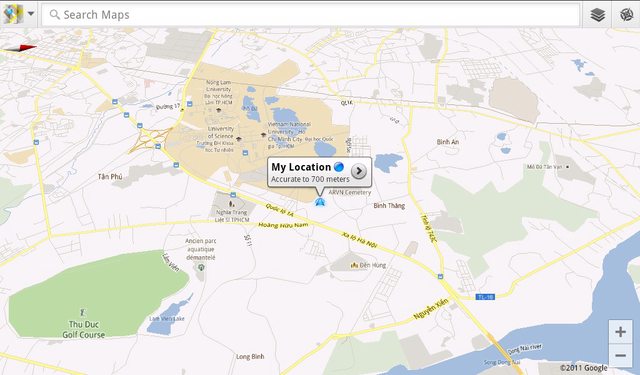Zoom out with the minus button
This screenshot has height=375, width=640.
pyautogui.click(x=620, y=356)
